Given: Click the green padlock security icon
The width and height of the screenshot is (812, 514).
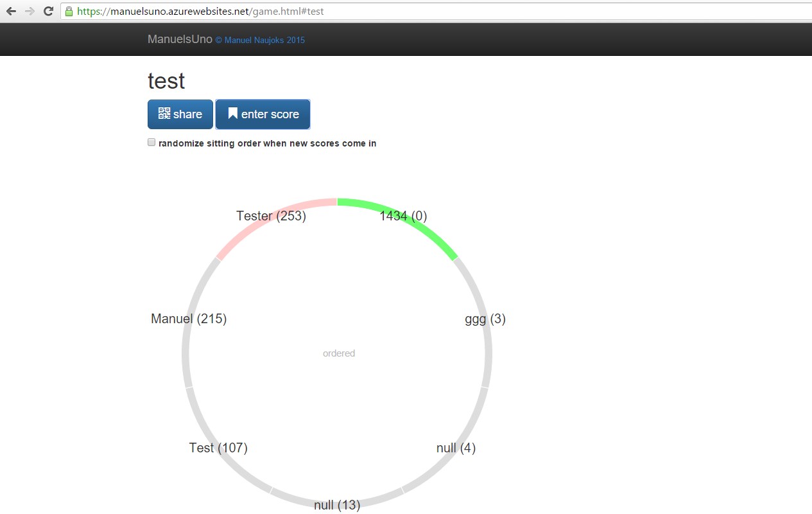Looking at the screenshot, I should 69,12.
